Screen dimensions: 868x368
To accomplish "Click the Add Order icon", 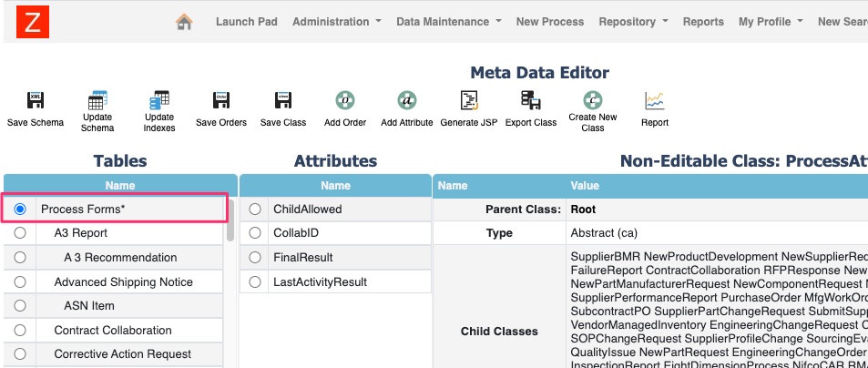I will pyautogui.click(x=345, y=101).
